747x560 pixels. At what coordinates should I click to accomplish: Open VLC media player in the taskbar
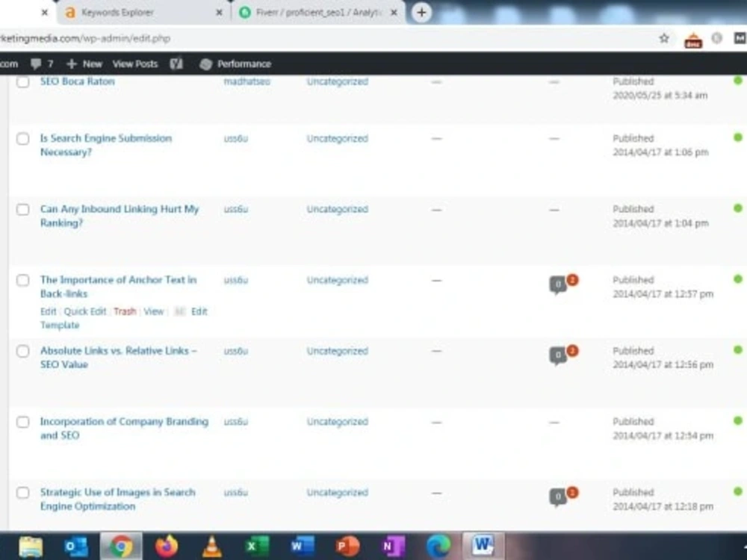(x=212, y=547)
